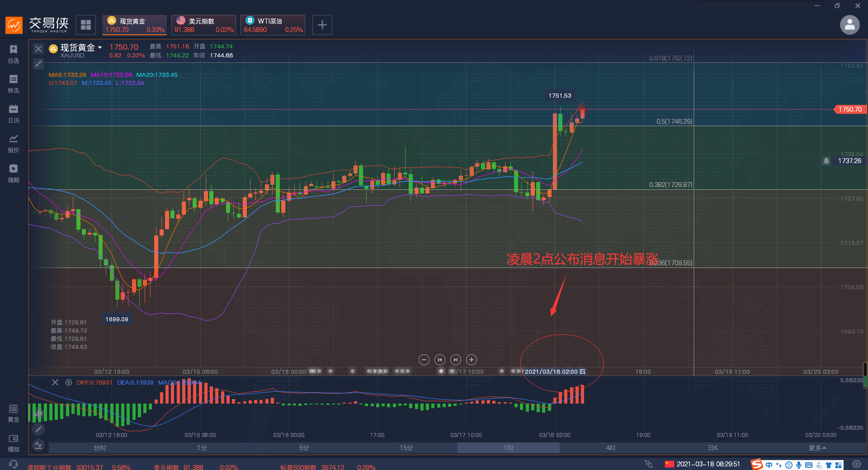
Task: Click Sogou microphone voice input icon
Action: point(799,465)
